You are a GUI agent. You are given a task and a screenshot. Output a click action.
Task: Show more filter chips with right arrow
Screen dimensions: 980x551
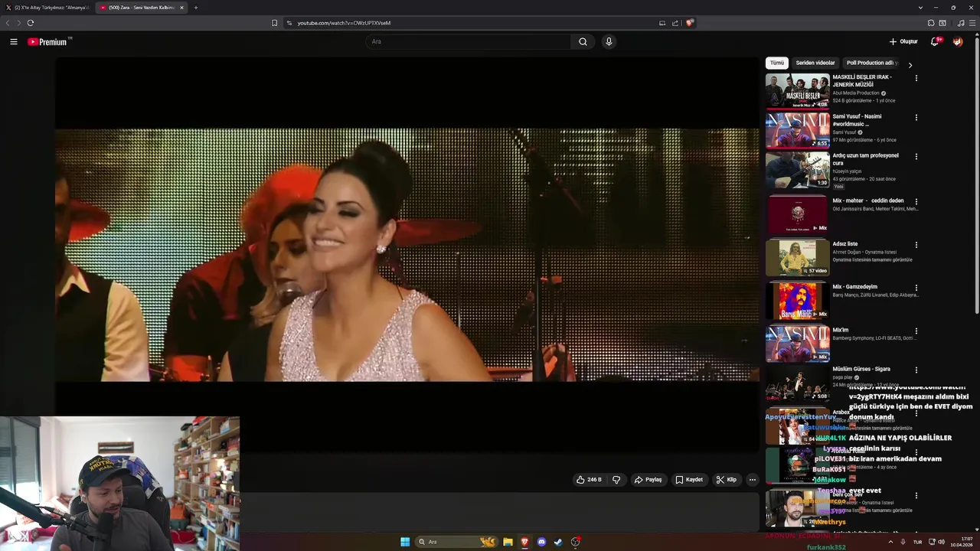click(x=910, y=65)
